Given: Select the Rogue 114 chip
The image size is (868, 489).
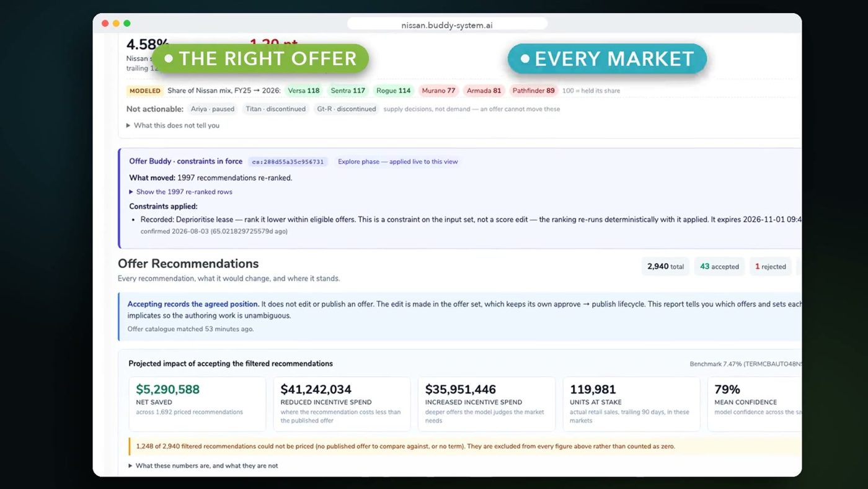Looking at the screenshot, I should [x=394, y=91].
